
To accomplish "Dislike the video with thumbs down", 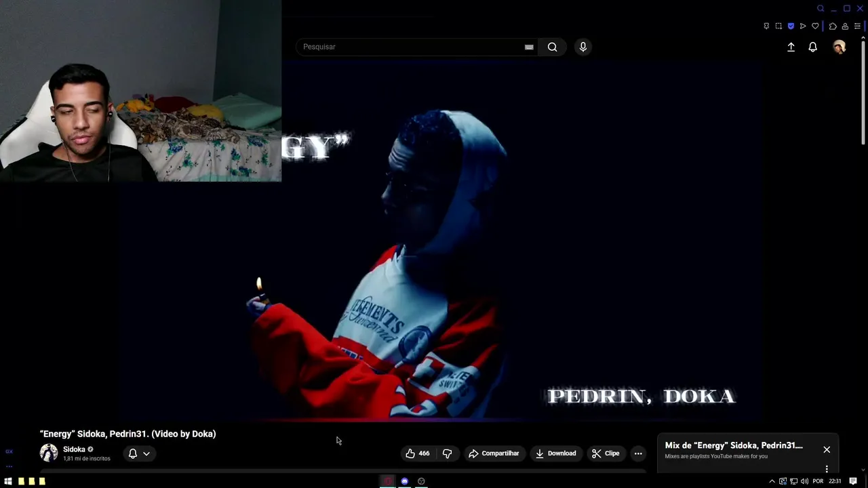I will (x=447, y=453).
